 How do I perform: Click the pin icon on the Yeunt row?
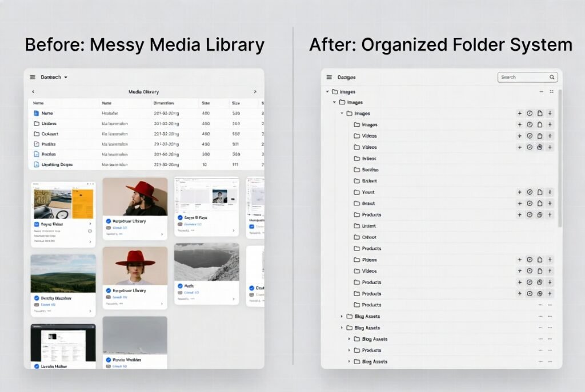click(550, 192)
